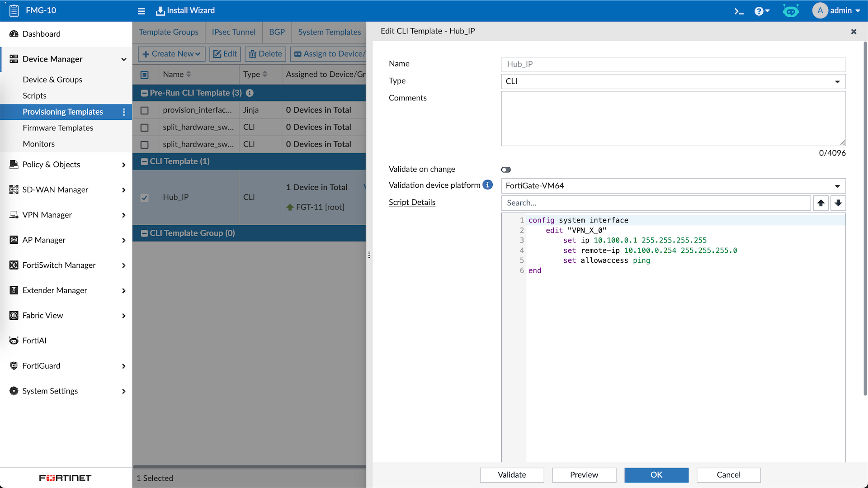The height and width of the screenshot is (488, 868).
Task: Click the search next down arrow
Action: [x=838, y=203]
